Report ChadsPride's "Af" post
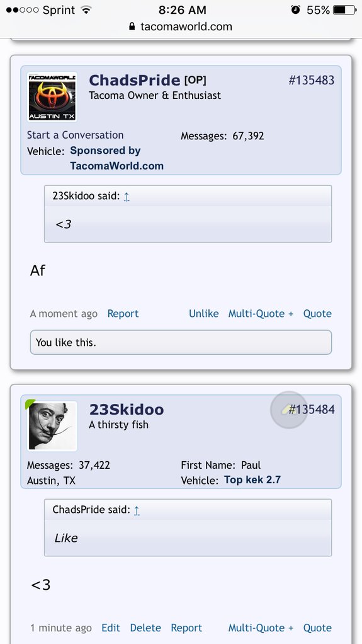The image size is (362, 644). coord(123,314)
